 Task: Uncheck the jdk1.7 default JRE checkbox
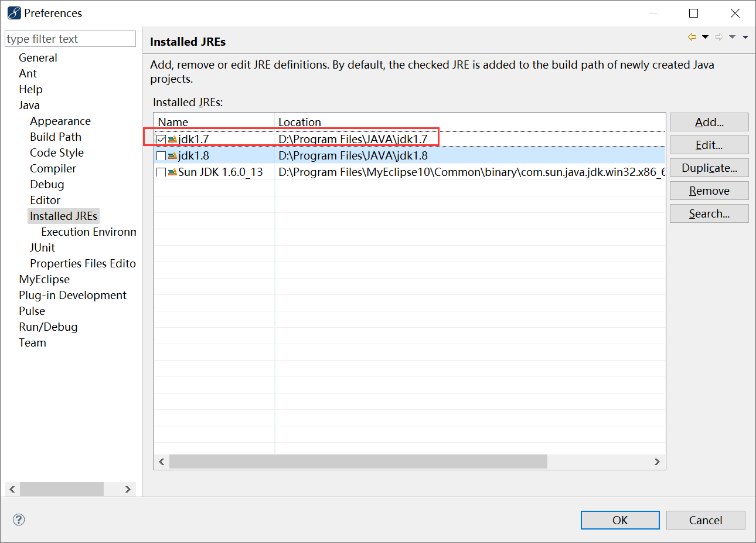[x=161, y=139]
